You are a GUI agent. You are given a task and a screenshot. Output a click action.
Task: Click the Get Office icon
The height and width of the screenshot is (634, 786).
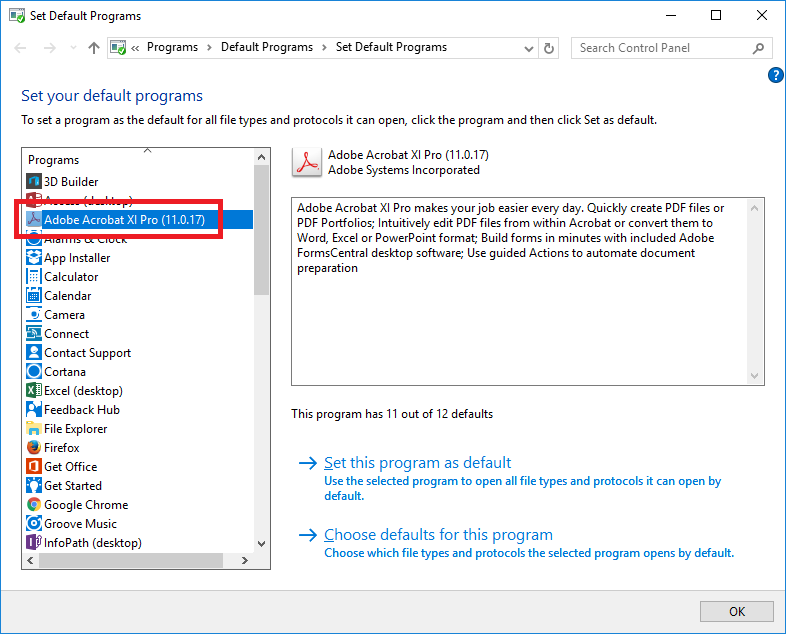coord(34,466)
